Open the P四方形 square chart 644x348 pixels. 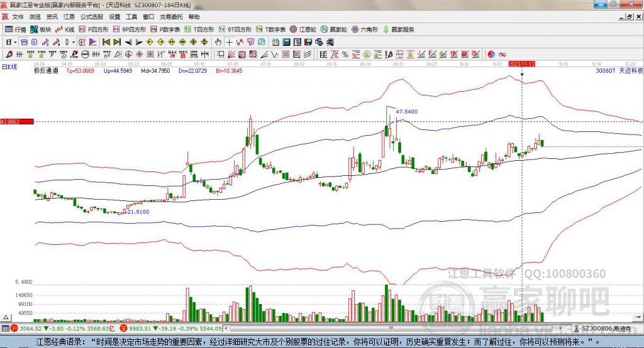(93, 30)
